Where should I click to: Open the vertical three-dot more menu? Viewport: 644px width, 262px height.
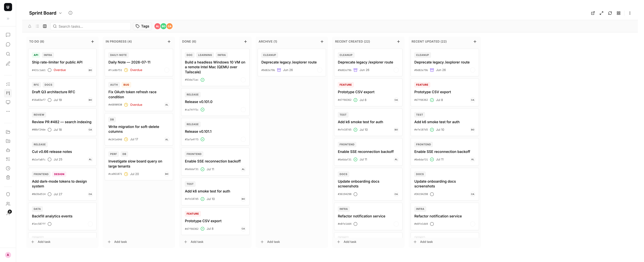pyautogui.click(x=630, y=13)
